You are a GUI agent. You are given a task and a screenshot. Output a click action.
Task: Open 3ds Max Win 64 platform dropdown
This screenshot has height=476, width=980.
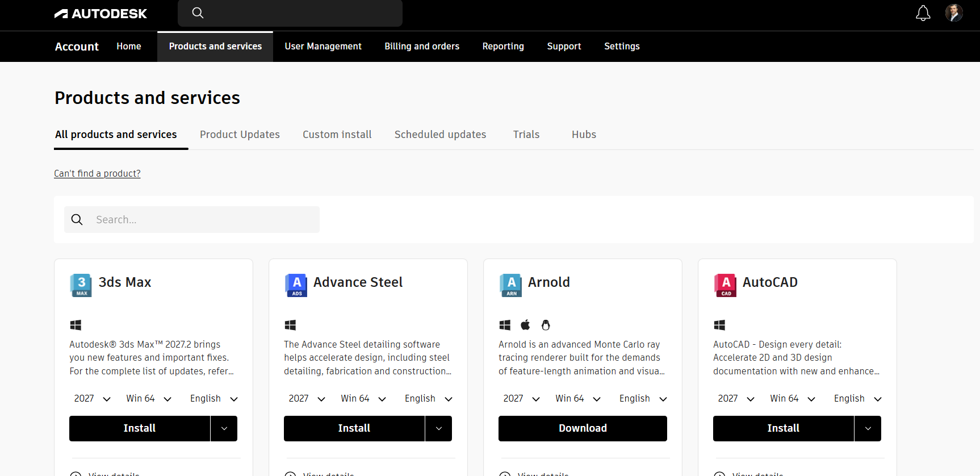(x=149, y=399)
